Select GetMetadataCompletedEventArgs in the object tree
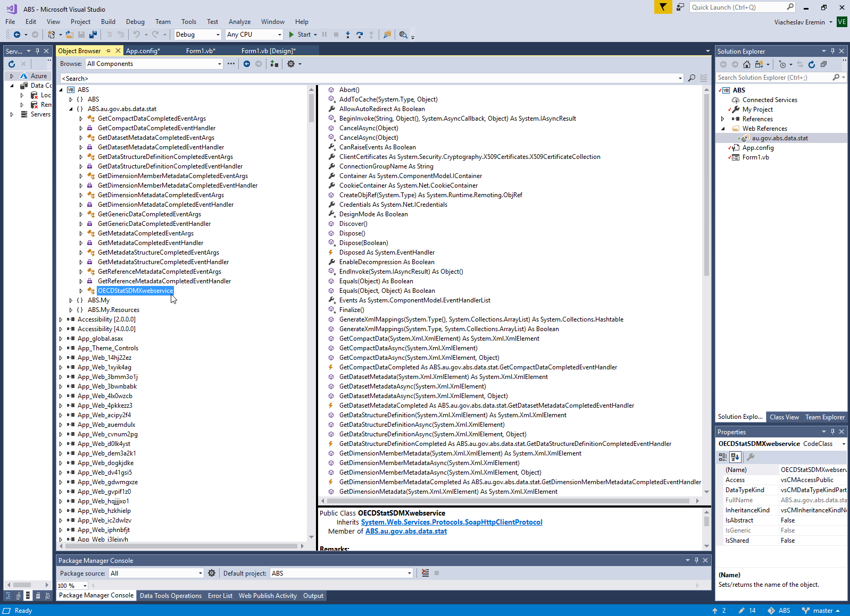Screen dimensions: 850x616 (x=146, y=233)
